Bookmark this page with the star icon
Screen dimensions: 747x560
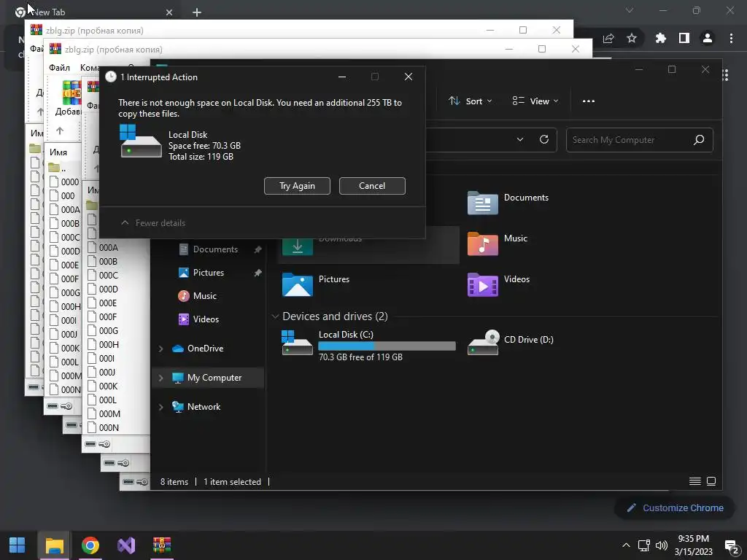tap(632, 38)
